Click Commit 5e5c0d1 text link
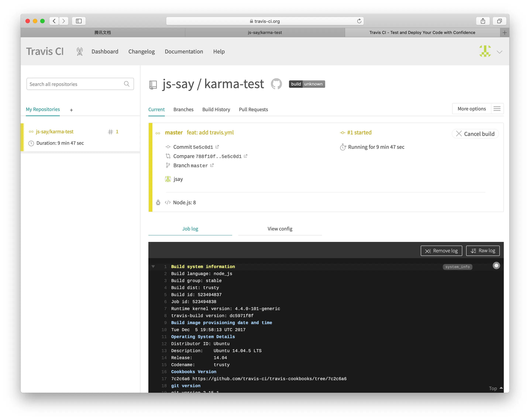 tap(193, 147)
